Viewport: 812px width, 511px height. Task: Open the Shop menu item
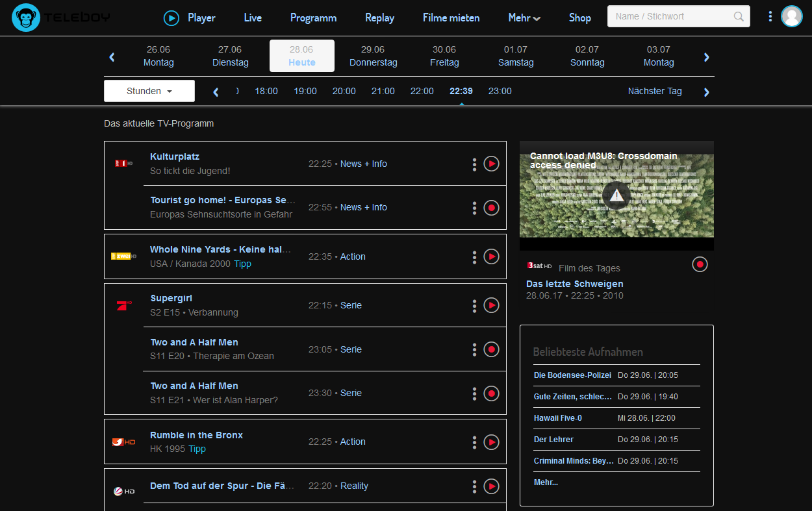tap(579, 18)
